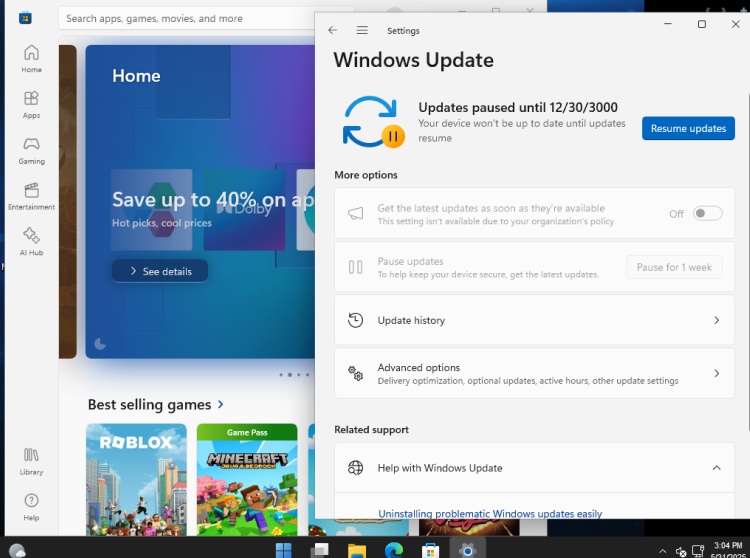Screen dimensions: 750x558
Task: Click Settings window vertical scrollbar
Action: click(748, 261)
